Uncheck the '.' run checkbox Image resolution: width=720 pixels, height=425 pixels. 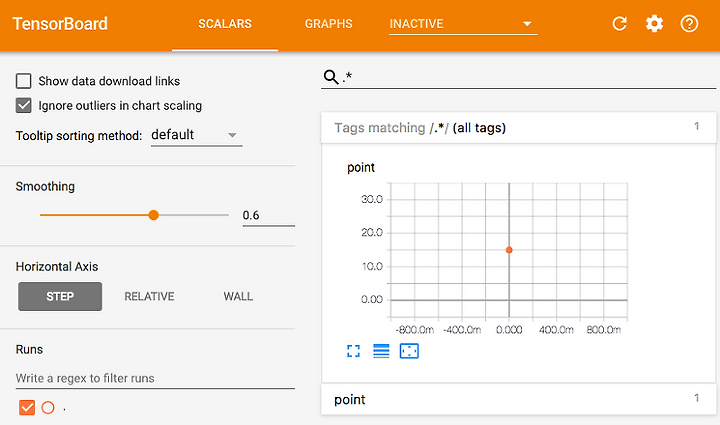click(x=27, y=407)
